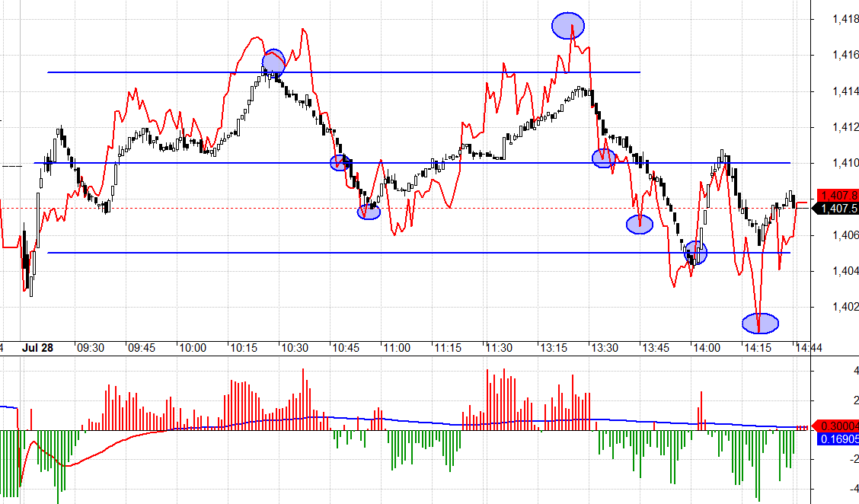The height and width of the screenshot is (504, 859).
Task: Click the ellipse marking the dip near 13:40
Action: [640, 224]
